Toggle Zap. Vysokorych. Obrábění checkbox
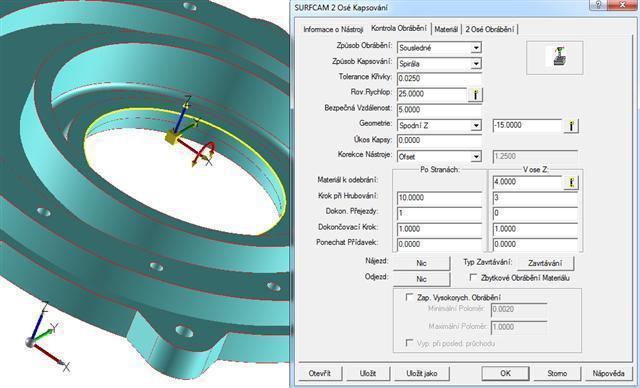This screenshot has width=640, height=388. pos(409,297)
